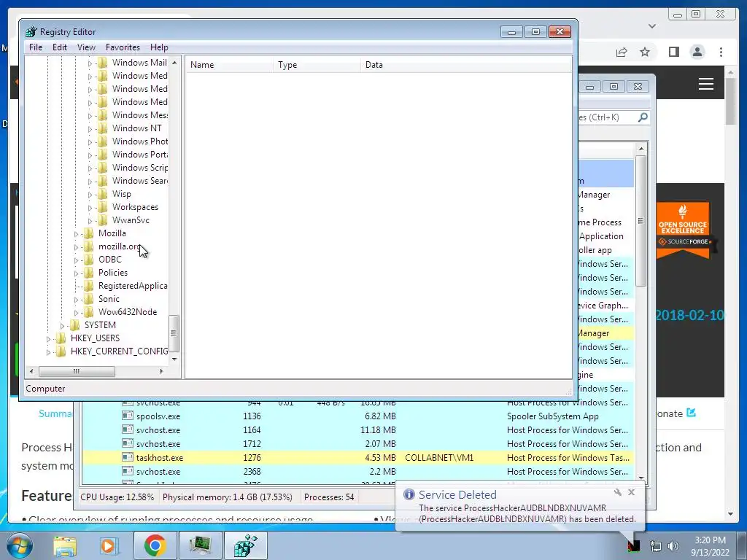
Task: Expand the Wow6432Node registry key
Action: 76,313
